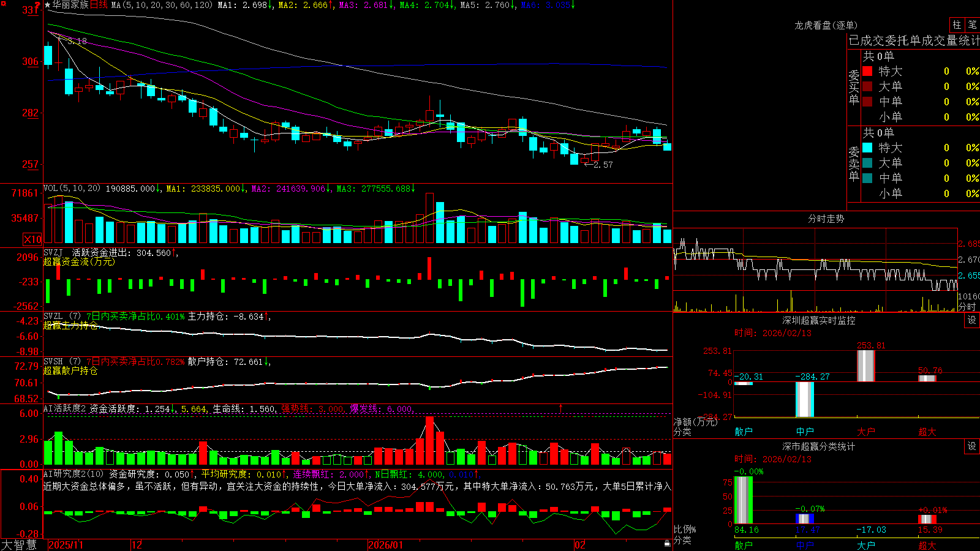Click the star icon before 华丽家族
The image size is (980, 551).
[47, 5]
